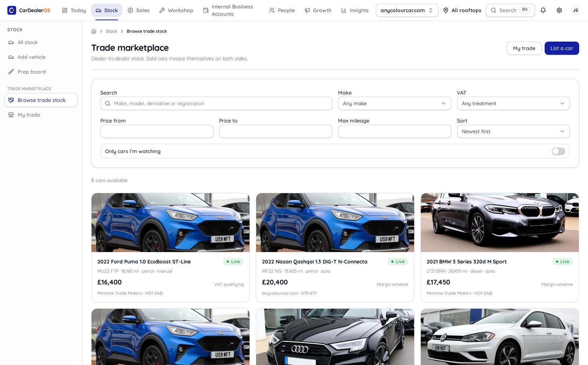Open the white Volkswagen car photo
This screenshot has width=588, height=365.
(500, 337)
